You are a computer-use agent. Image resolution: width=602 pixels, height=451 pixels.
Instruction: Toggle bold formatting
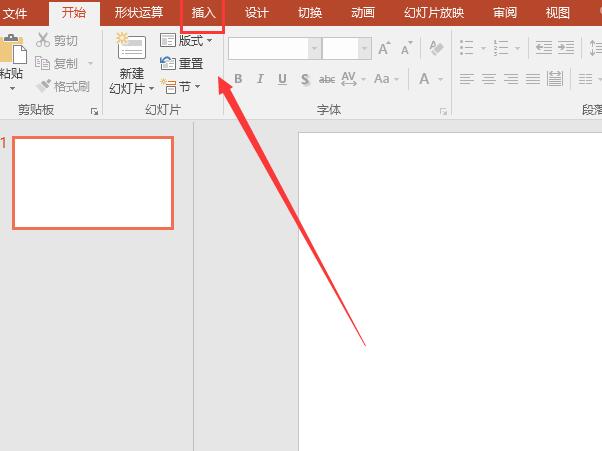click(238, 79)
